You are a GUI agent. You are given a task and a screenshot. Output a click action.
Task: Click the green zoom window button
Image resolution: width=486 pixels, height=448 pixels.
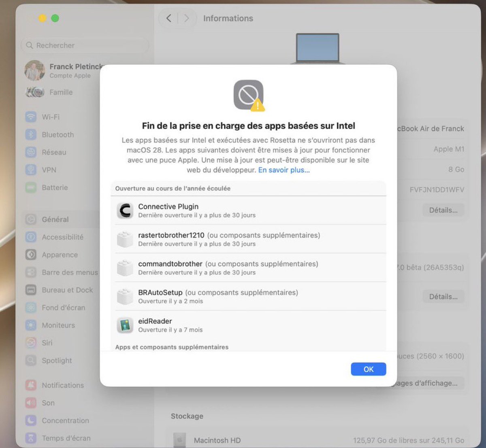(x=55, y=18)
